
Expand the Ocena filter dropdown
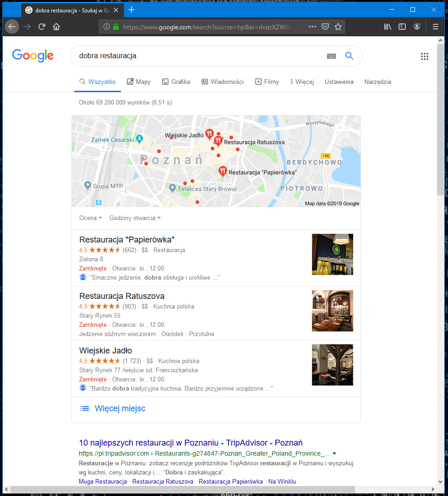pyautogui.click(x=90, y=218)
